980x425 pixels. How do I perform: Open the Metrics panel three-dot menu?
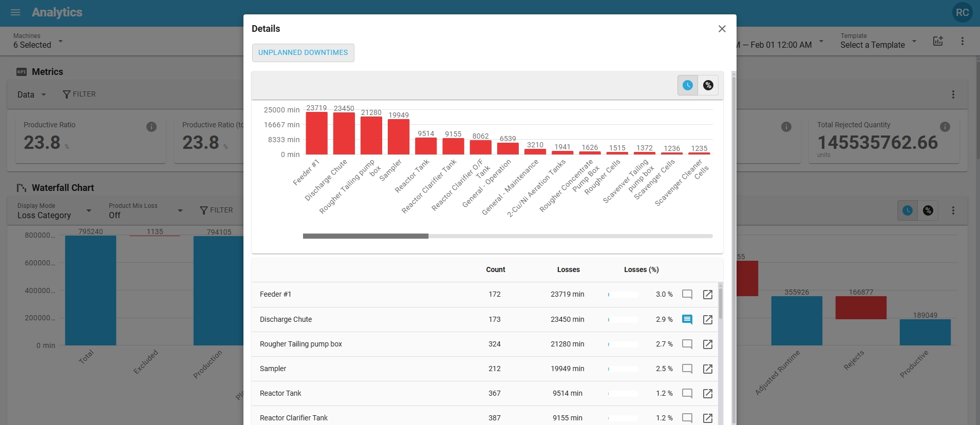[x=953, y=94]
